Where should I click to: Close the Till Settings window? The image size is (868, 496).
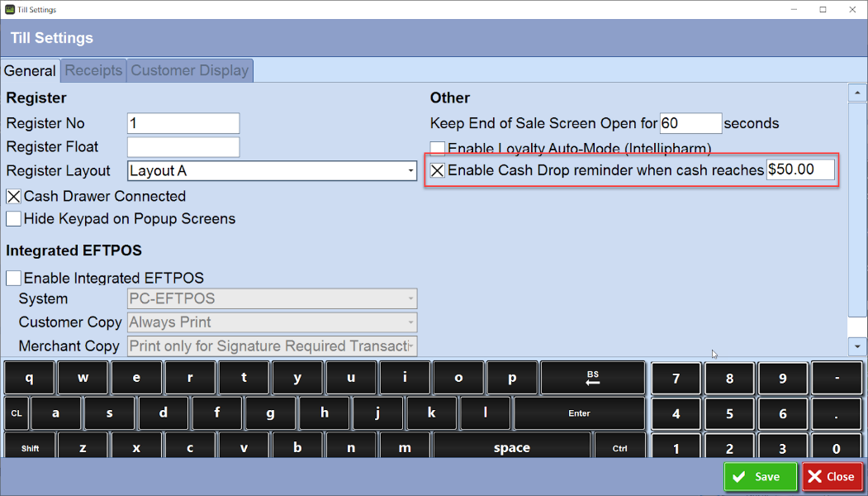coord(832,477)
